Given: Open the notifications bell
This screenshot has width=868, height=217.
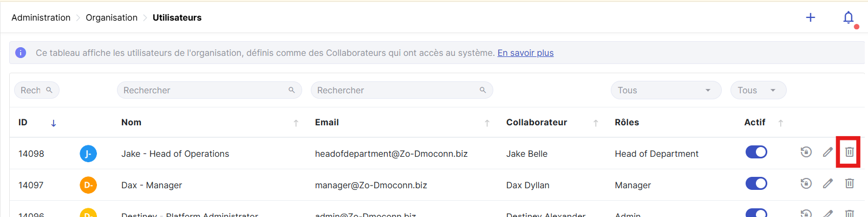Looking at the screenshot, I should 849,18.
